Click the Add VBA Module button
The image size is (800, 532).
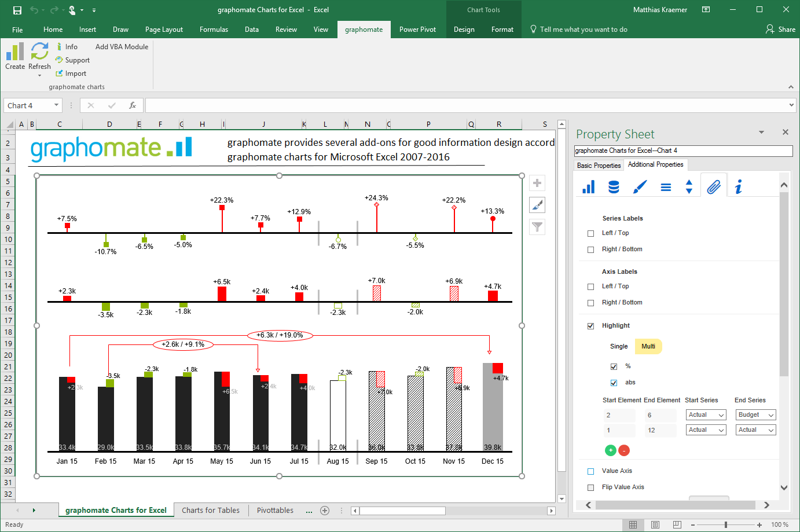tap(122, 47)
